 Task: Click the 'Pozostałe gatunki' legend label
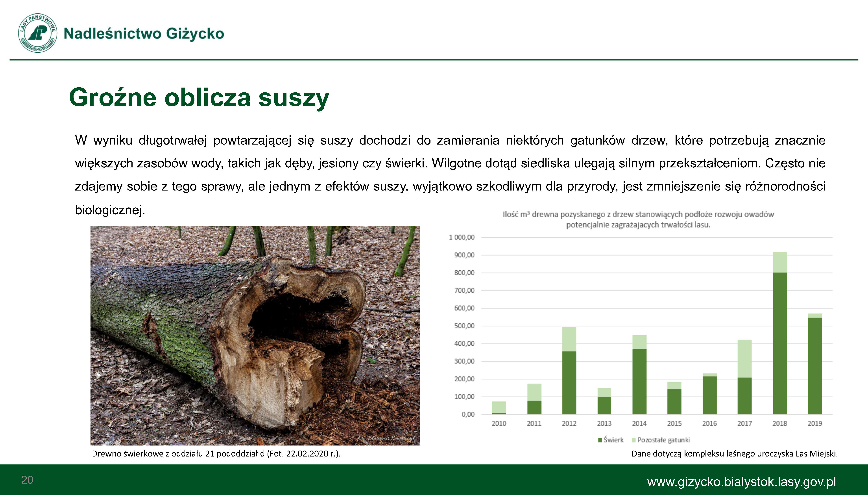tap(663, 440)
